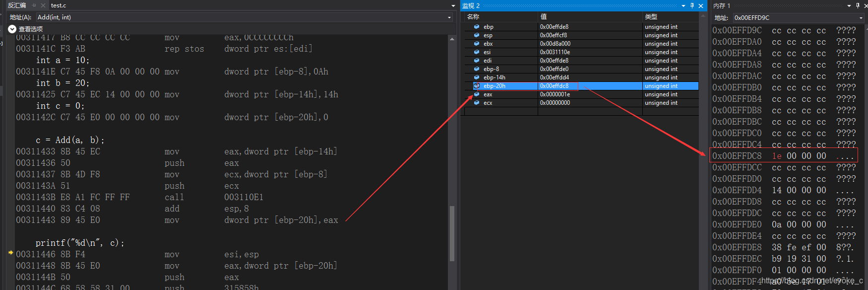
Task: Expand the 查看选项 chevron in disassembly
Action: tap(12, 29)
